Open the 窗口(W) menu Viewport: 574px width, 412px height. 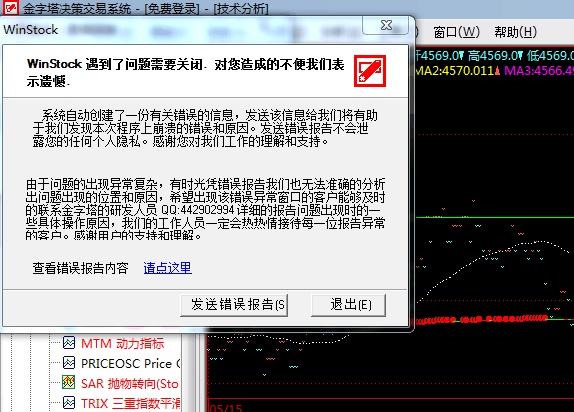tap(456, 32)
